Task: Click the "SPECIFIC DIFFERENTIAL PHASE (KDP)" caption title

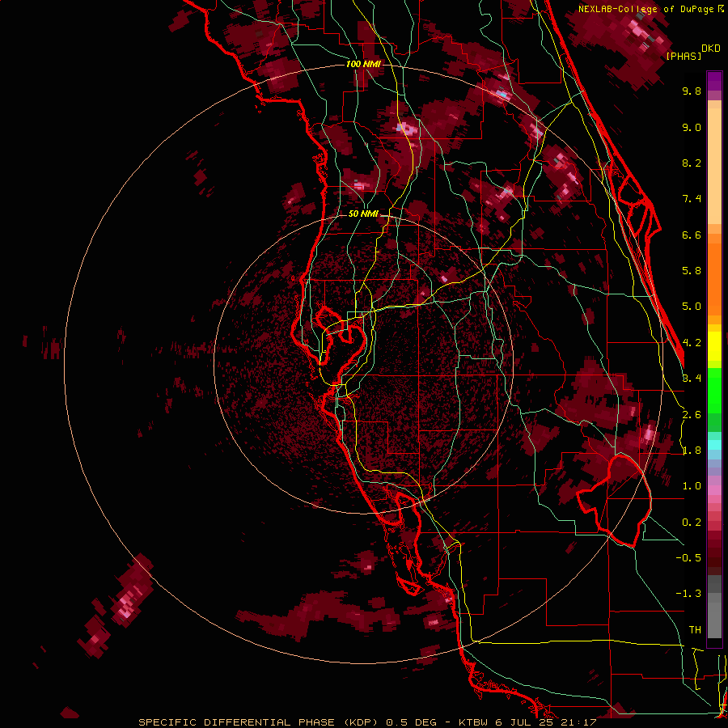Action: [x=260, y=722]
